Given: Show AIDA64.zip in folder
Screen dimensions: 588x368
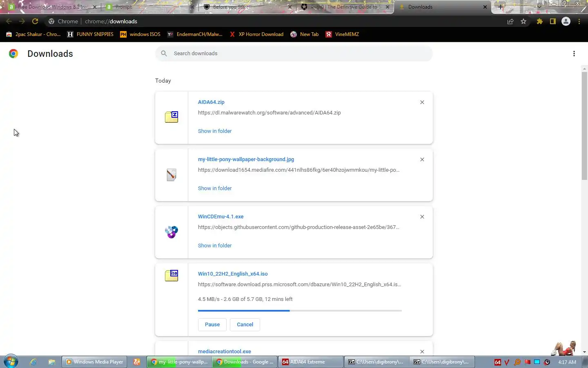Looking at the screenshot, I should click(215, 131).
